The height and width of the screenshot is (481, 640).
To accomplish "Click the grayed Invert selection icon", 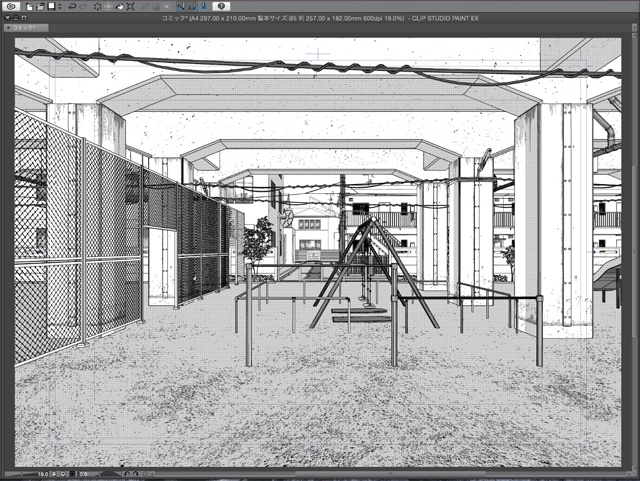I will 156,6.
